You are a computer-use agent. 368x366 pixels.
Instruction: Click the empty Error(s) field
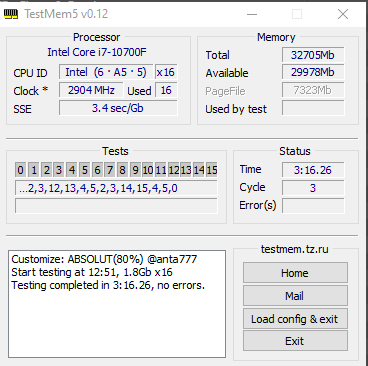(313, 206)
